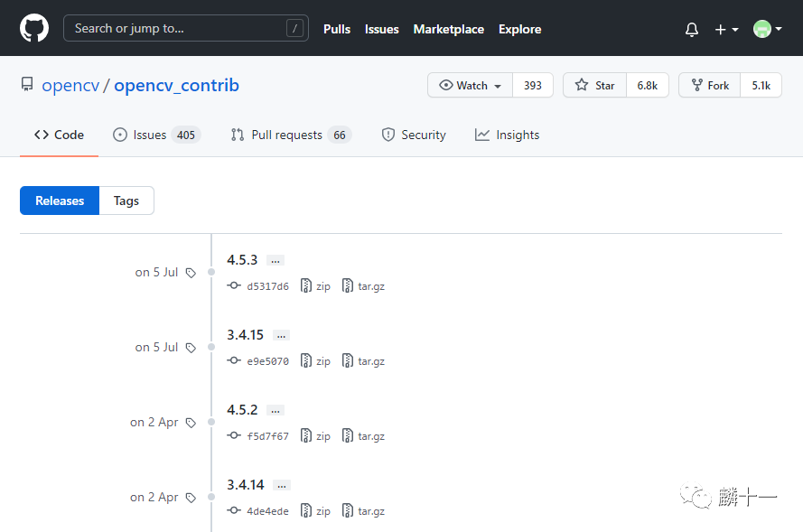Open the Watch dropdown
The width and height of the screenshot is (803, 532).
coord(470,86)
